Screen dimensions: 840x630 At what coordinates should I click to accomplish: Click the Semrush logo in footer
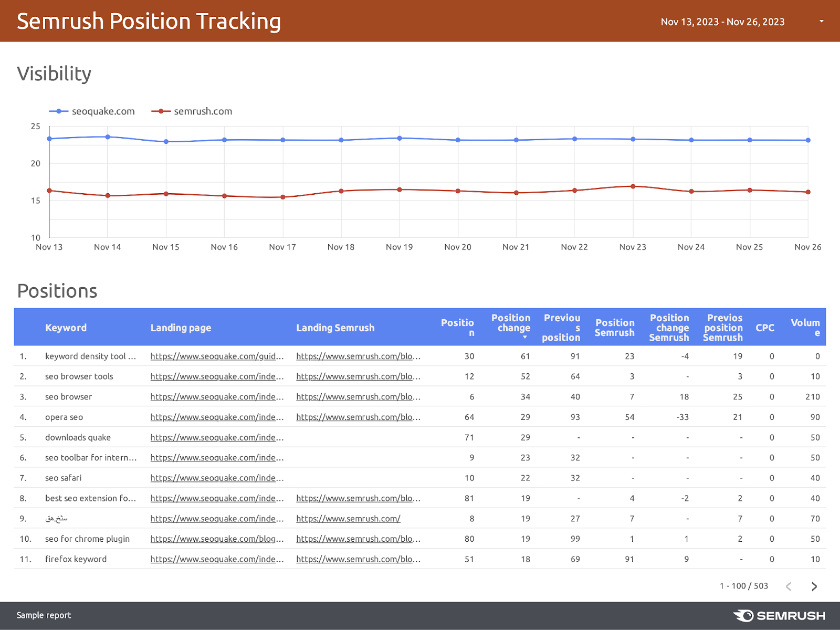[x=779, y=615]
